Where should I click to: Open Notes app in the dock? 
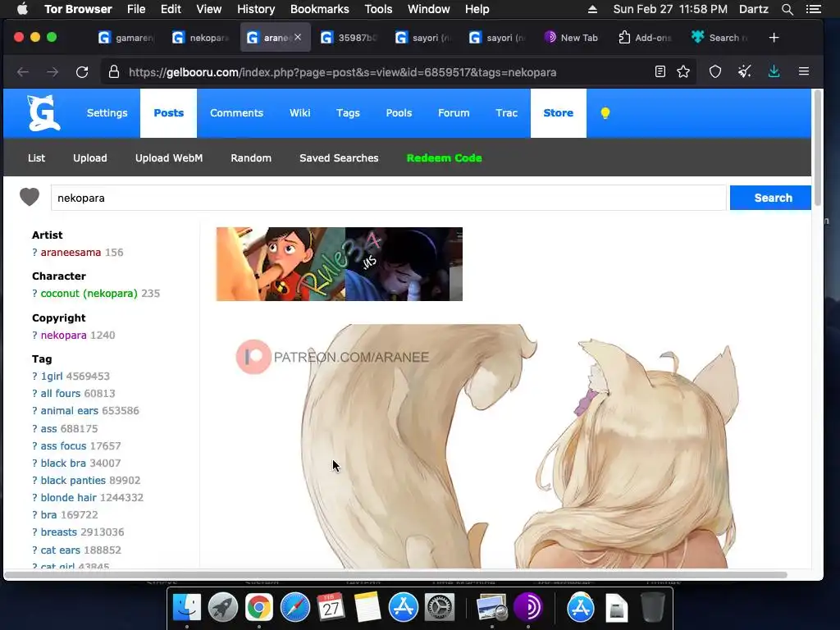[367, 608]
